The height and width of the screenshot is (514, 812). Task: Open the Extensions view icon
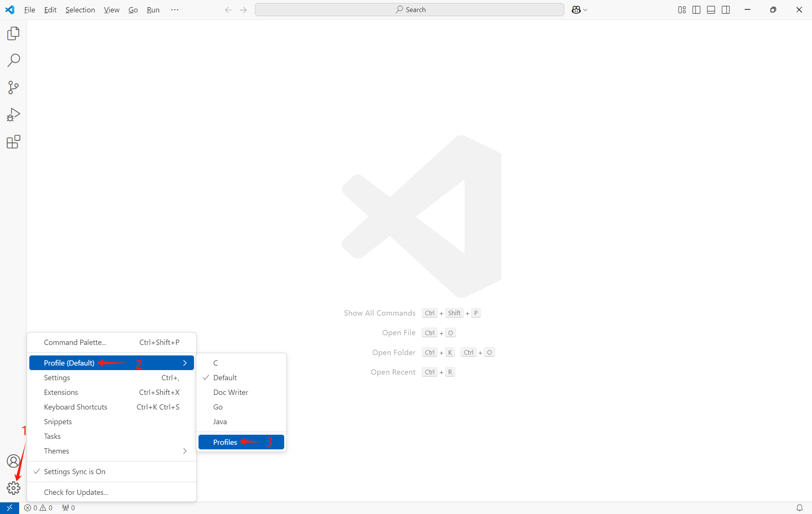click(13, 142)
